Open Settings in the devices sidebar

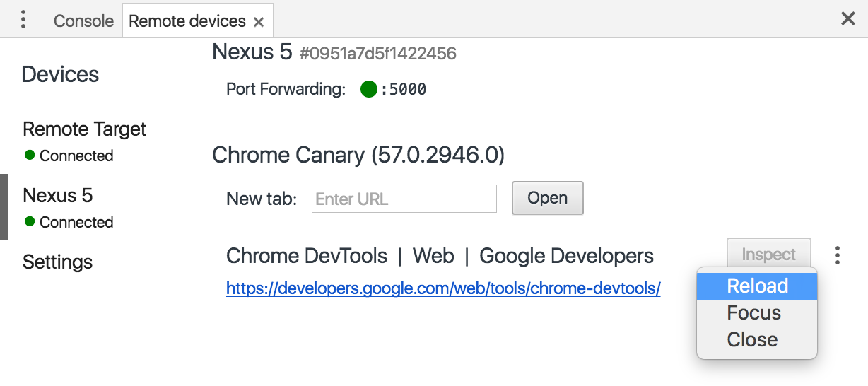click(x=58, y=262)
